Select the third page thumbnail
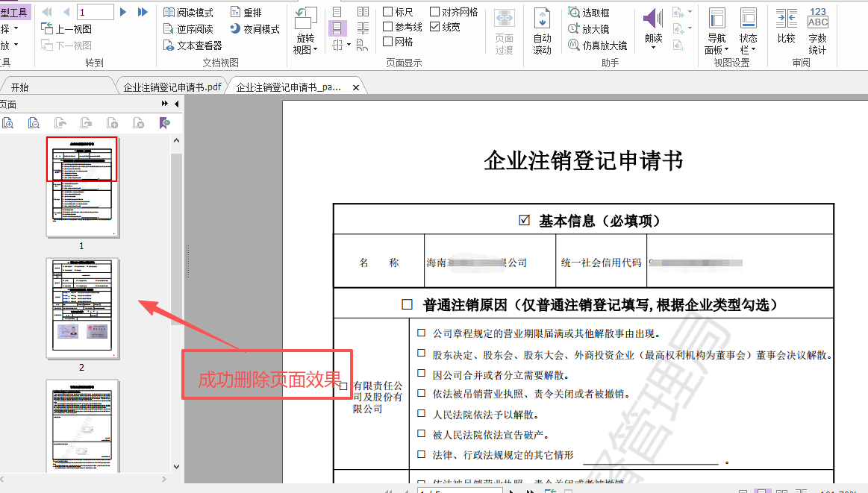 pyautogui.click(x=83, y=426)
